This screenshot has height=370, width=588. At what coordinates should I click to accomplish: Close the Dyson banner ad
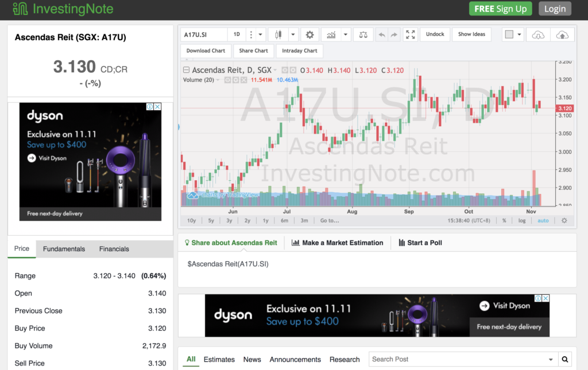tap(546, 298)
